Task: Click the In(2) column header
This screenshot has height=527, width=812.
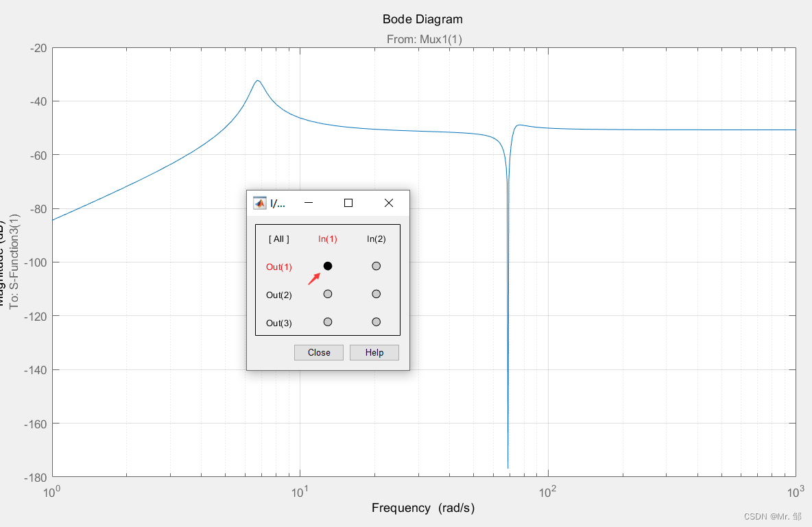Action: [x=376, y=238]
